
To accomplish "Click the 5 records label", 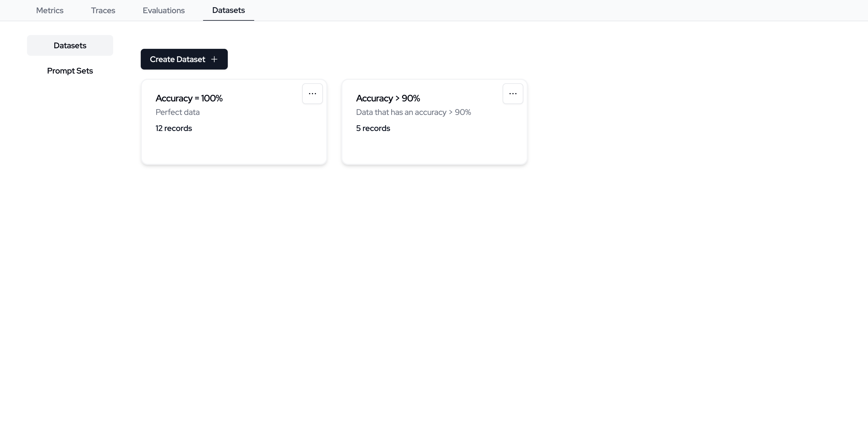I will pos(373,128).
